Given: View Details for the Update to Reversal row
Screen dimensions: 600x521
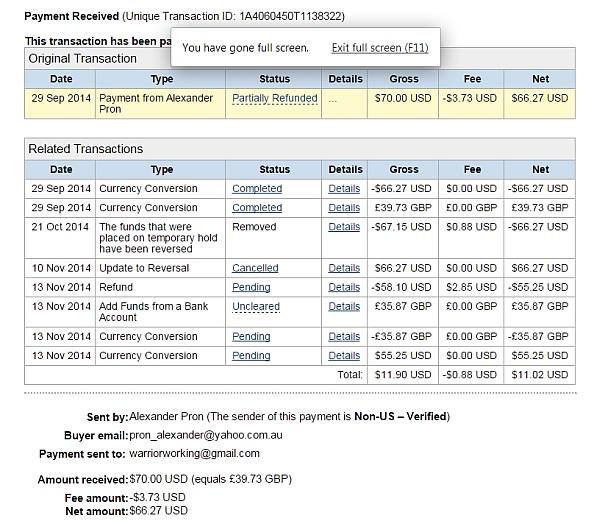Looking at the screenshot, I should [344, 268].
